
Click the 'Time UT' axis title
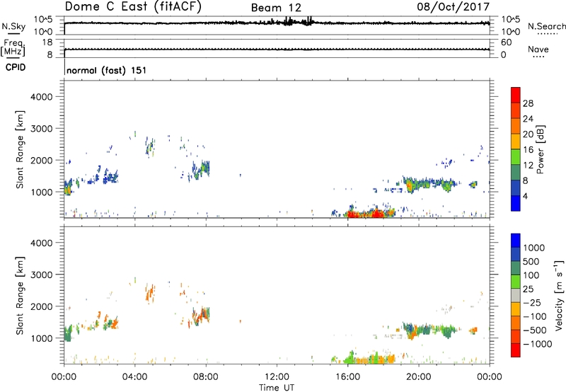coord(277,388)
